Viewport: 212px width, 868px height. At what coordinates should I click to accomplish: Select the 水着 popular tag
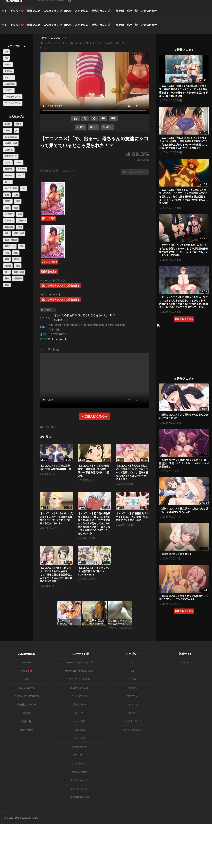tap(7, 253)
